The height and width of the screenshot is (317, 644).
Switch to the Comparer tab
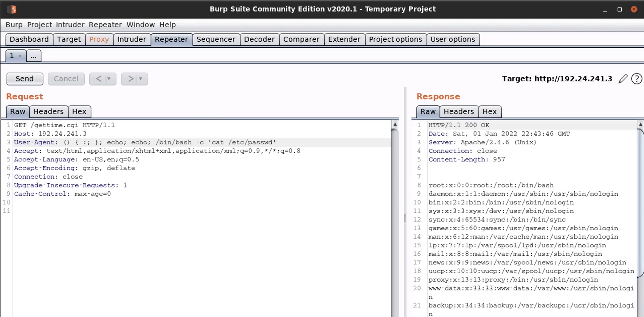point(301,39)
